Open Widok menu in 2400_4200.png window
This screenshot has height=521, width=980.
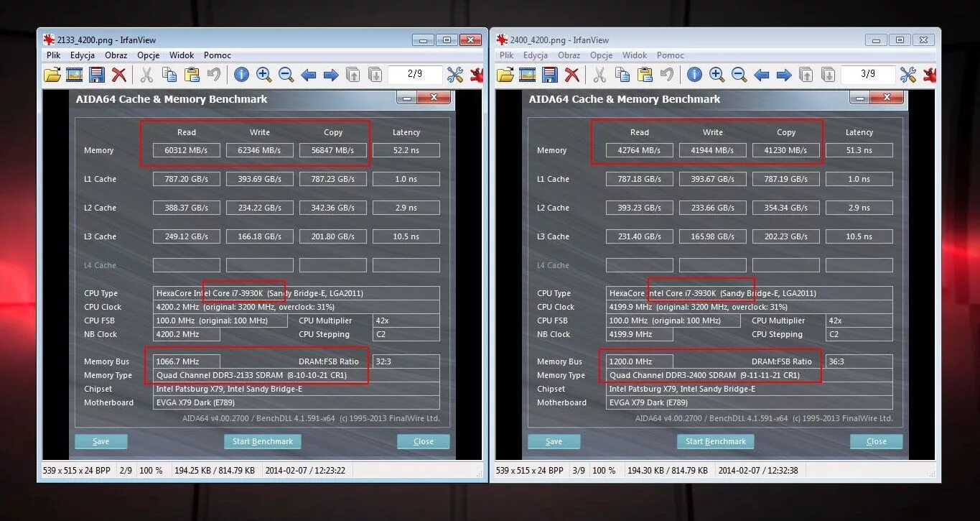click(x=635, y=55)
